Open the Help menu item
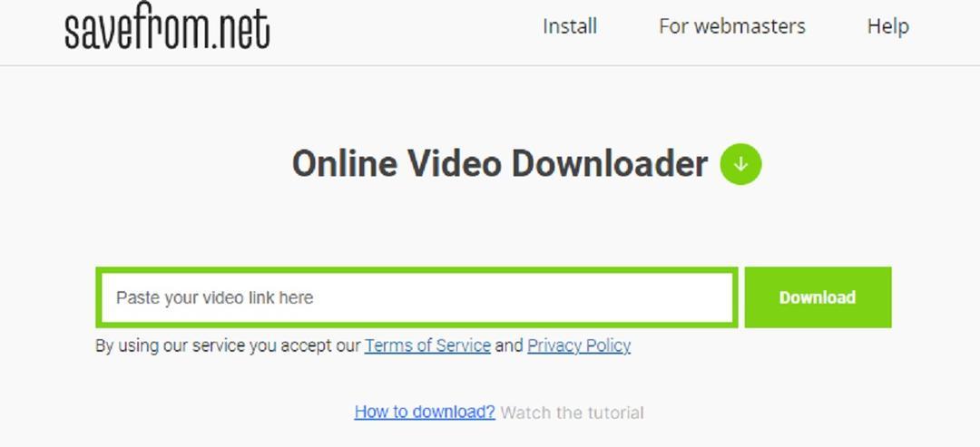The width and height of the screenshot is (980, 447). [x=888, y=26]
